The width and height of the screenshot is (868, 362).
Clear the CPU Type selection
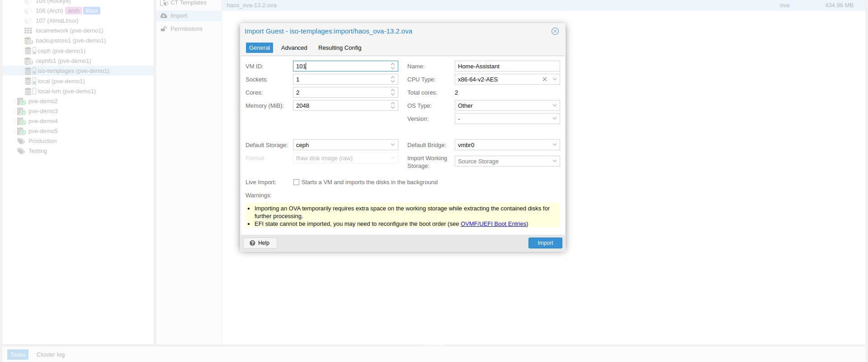(x=545, y=79)
